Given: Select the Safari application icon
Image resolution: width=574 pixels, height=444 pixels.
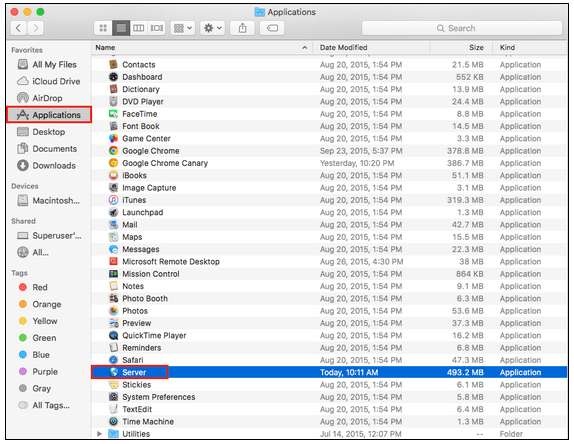Looking at the screenshot, I should point(113,360).
